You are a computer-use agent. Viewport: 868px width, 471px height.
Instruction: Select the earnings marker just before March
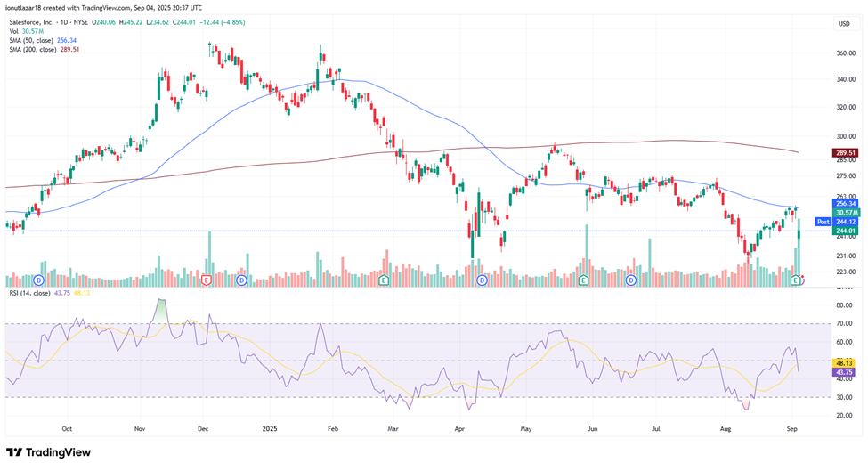[x=383, y=280]
